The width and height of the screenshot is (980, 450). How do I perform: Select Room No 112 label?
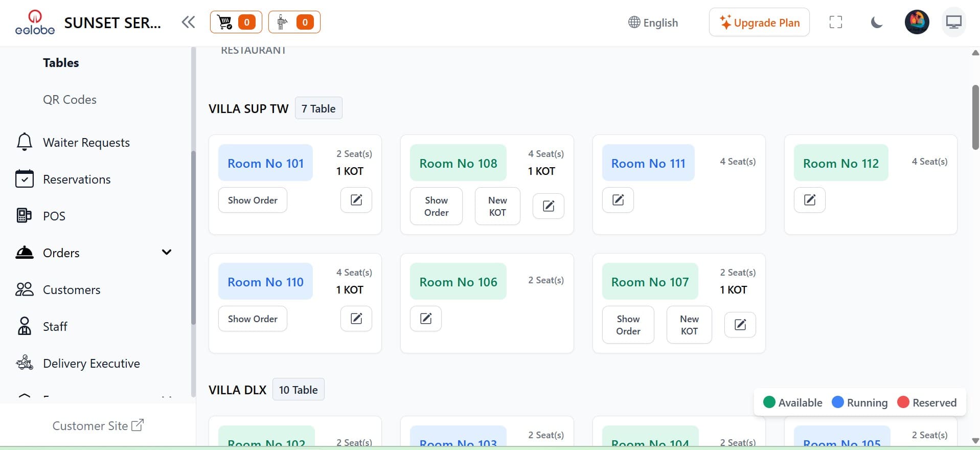841,163
